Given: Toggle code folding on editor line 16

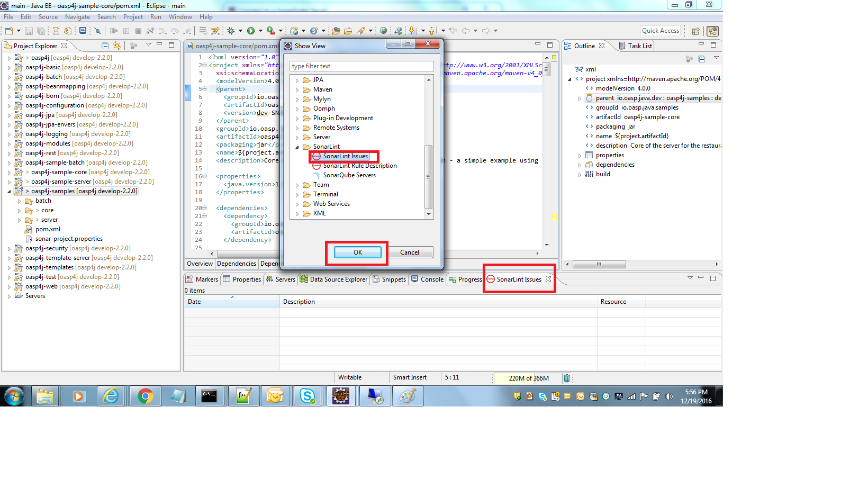Looking at the screenshot, I should pos(204,176).
